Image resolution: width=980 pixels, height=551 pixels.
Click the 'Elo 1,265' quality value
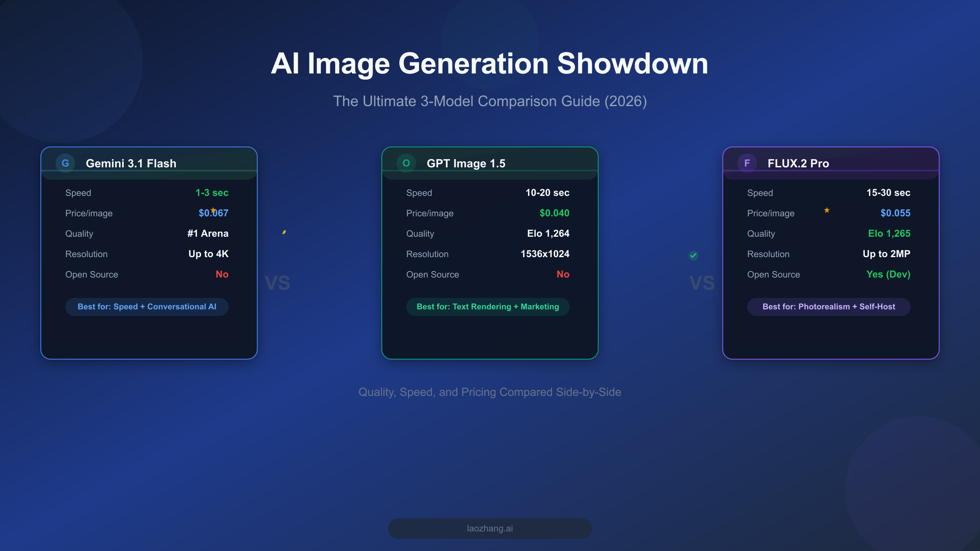[x=889, y=233]
